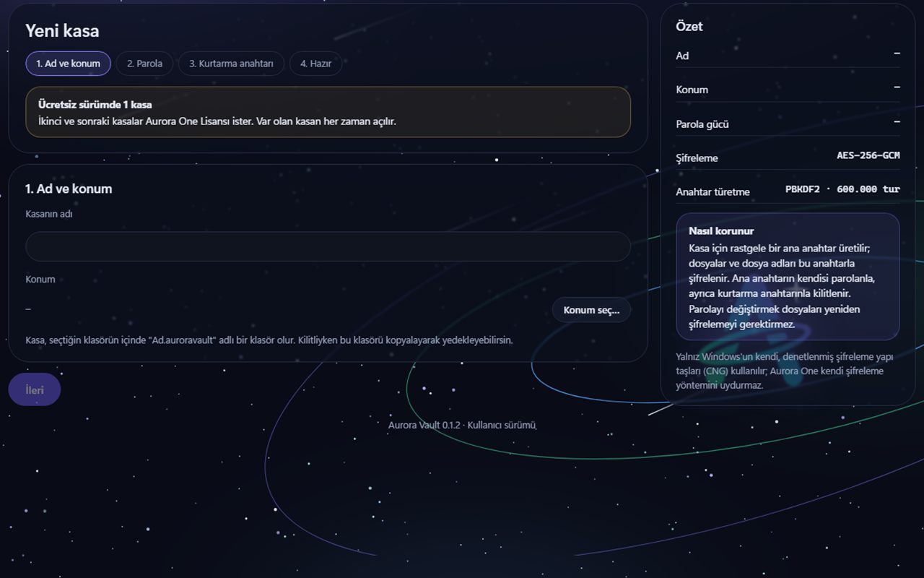Click the "Konum seç..." button
The width and height of the screenshot is (924, 578).
[591, 310]
